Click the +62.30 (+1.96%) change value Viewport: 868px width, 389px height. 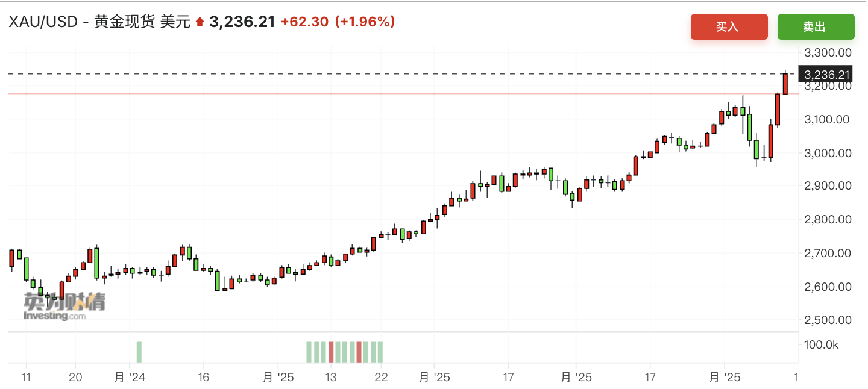pyautogui.click(x=338, y=22)
